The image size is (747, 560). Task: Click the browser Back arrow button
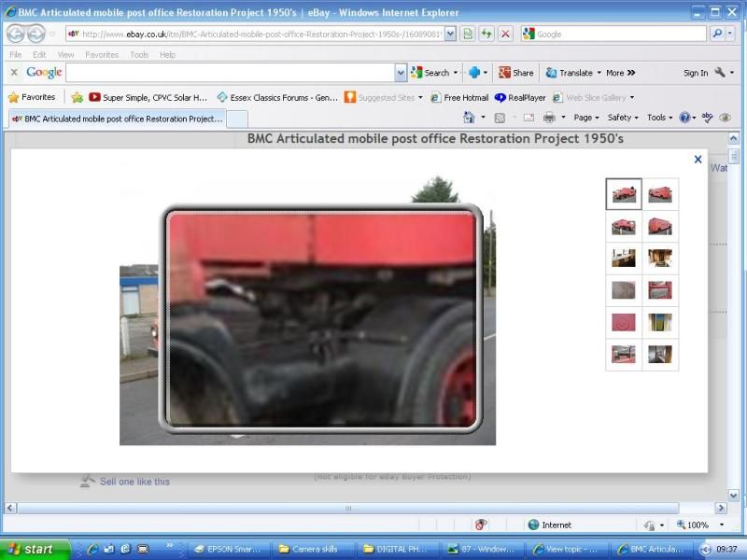tap(16, 34)
